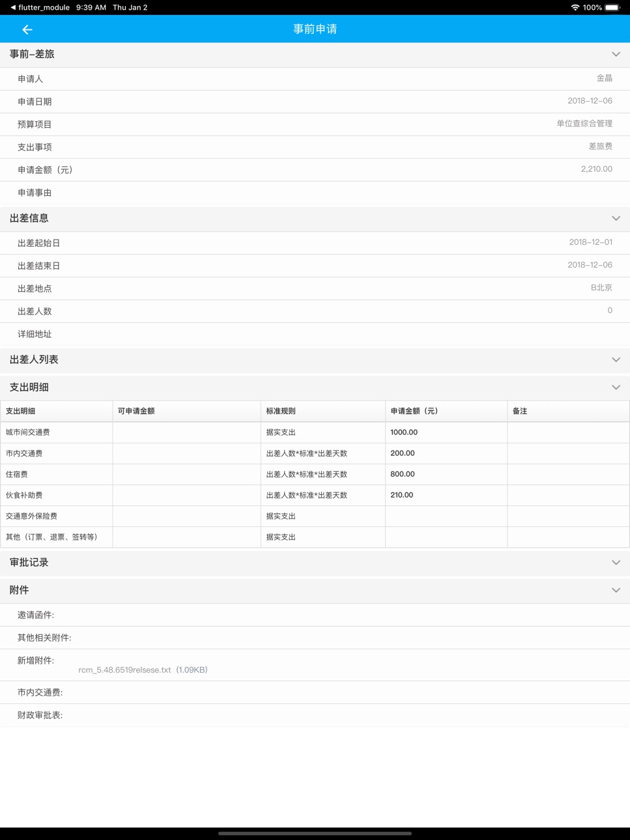Tap the 城市间交通费 table cell

click(x=56, y=432)
